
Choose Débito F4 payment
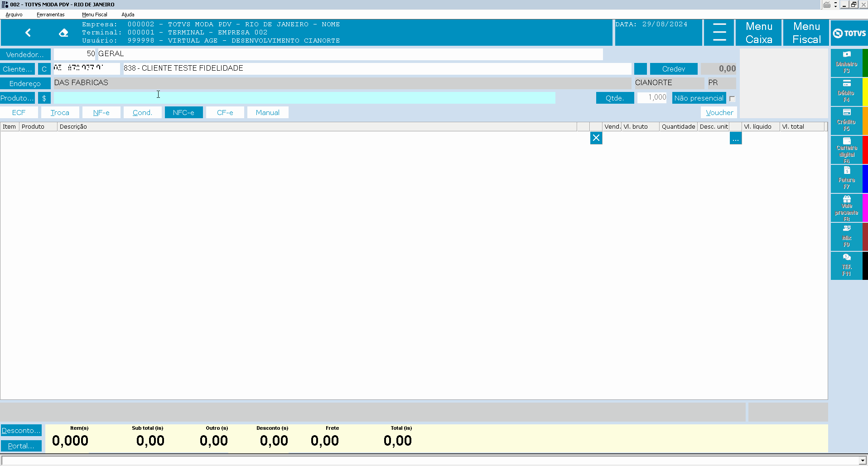(x=846, y=91)
